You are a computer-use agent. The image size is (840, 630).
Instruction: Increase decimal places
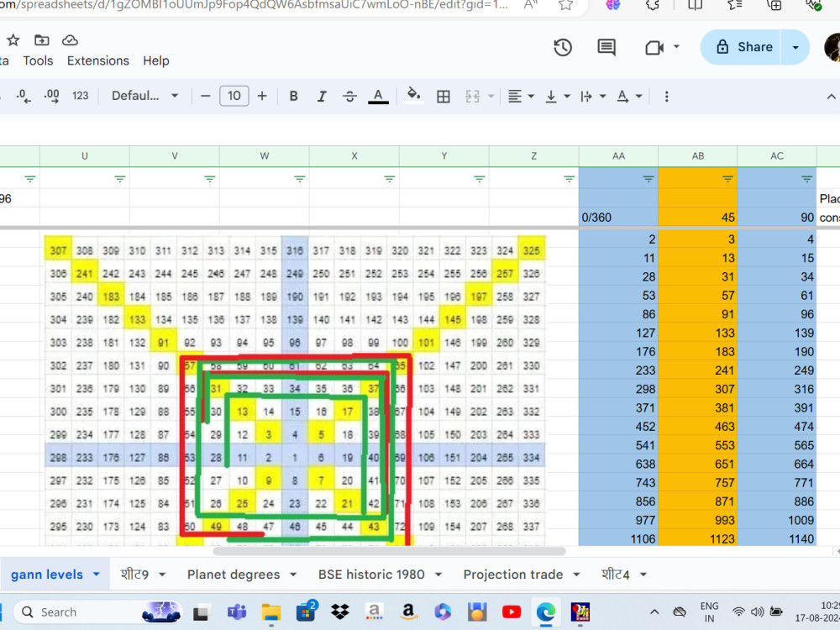(51, 97)
